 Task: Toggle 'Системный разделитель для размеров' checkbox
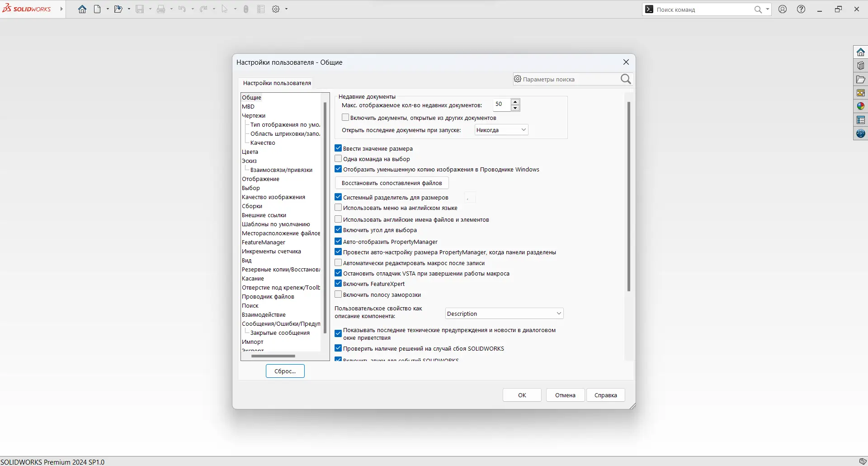338,197
